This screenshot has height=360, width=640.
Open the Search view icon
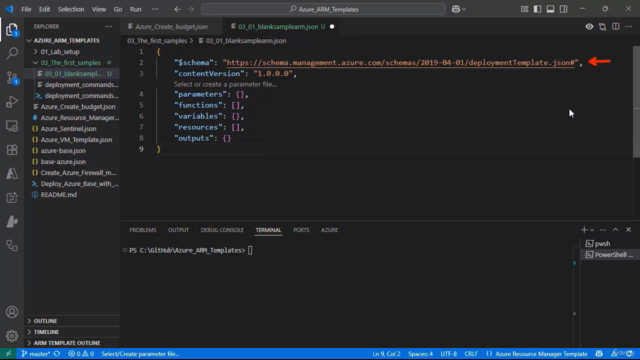tap(12, 53)
